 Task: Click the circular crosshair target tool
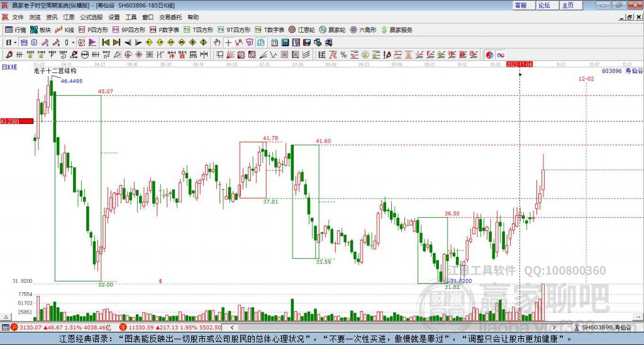128,55
